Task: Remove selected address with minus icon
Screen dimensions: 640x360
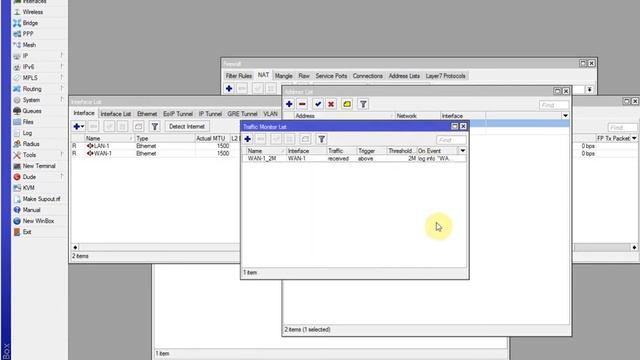Action: 302,104
